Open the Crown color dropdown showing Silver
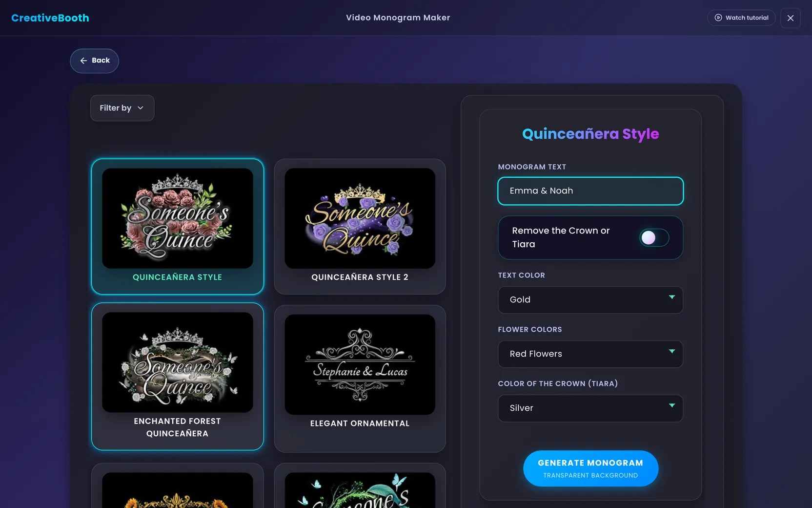Viewport: 812px width, 508px height. tap(590, 408)
